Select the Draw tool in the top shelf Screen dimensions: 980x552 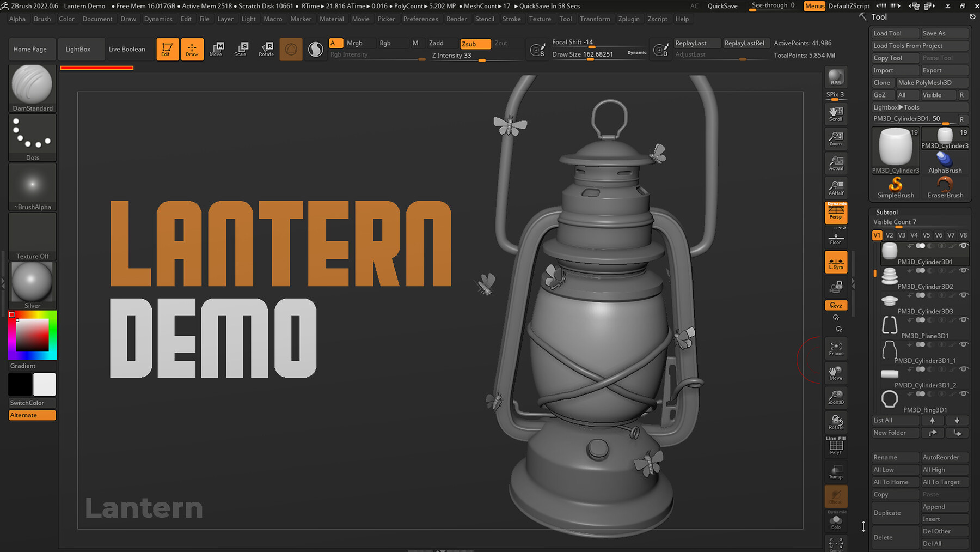tap(192, 49)
